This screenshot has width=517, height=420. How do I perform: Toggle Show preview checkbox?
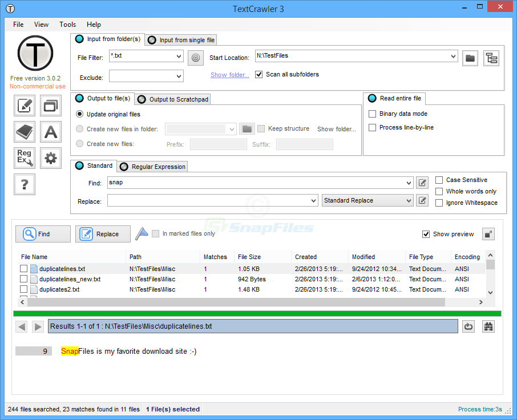(x=426, y=234)
